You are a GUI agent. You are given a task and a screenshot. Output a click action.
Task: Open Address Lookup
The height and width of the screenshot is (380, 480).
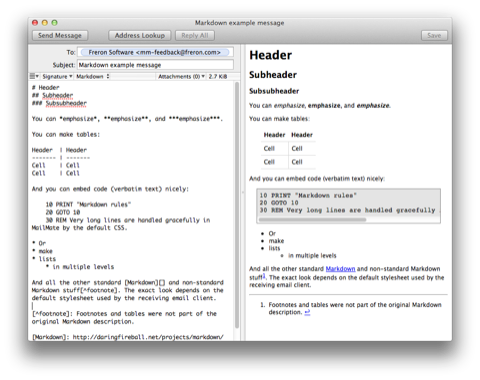[140, 35]
